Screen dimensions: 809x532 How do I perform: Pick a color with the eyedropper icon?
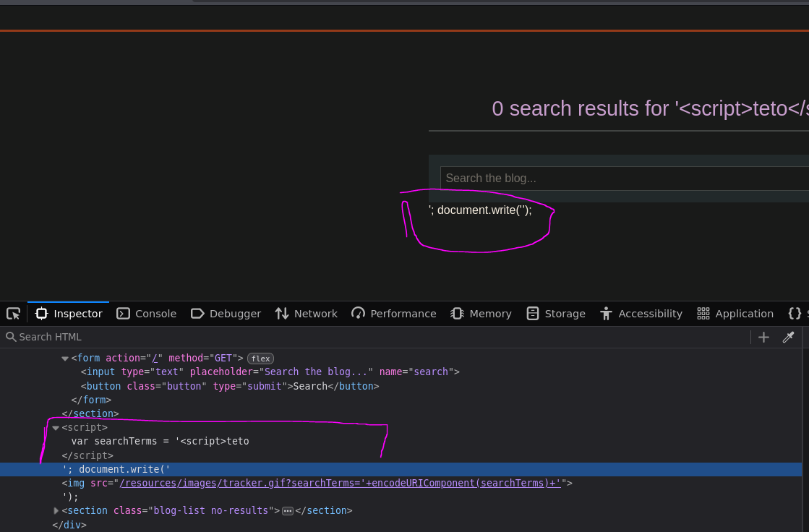click(x=788, y=337)
